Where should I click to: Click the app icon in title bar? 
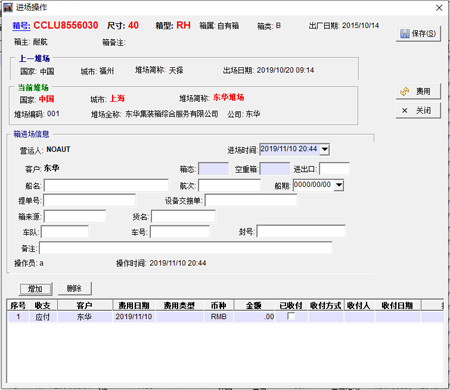pos(8,7)
